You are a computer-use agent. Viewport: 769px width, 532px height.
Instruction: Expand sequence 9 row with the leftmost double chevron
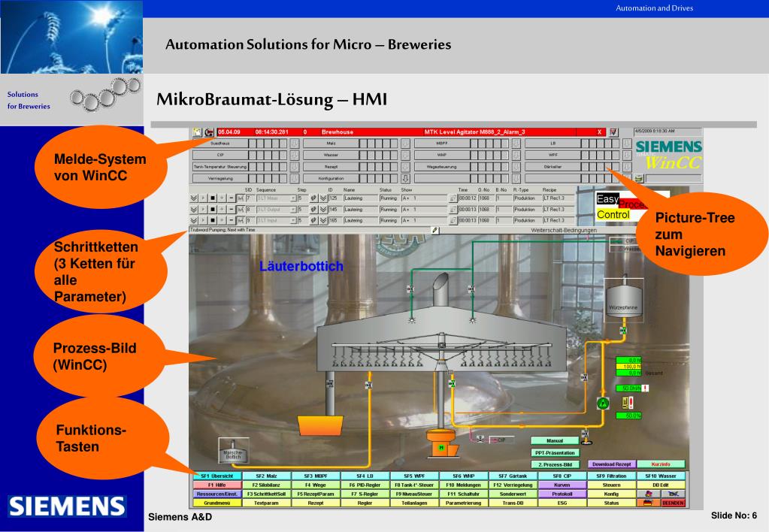194,221
